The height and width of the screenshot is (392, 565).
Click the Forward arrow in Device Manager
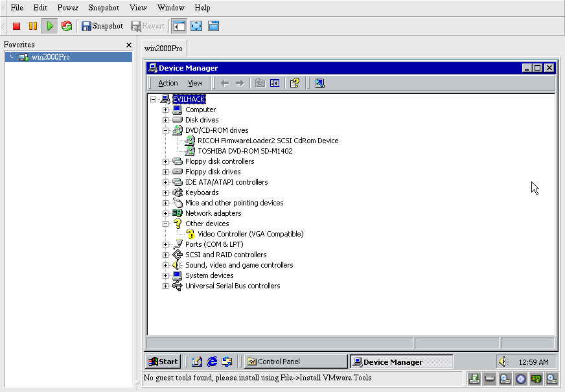coord(240,83)
